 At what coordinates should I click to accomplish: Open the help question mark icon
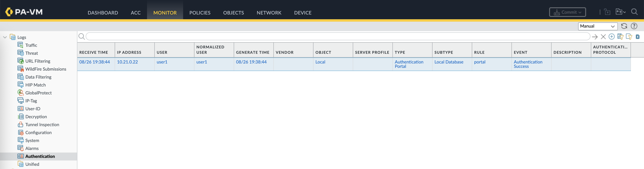[634, 26]
